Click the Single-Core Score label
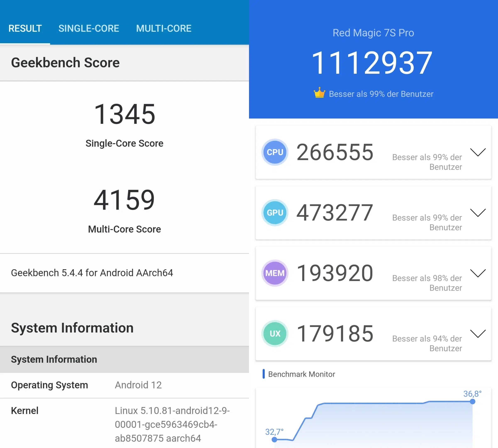The height and width of the screenshot is (448, 498). [x=124, y=143]
